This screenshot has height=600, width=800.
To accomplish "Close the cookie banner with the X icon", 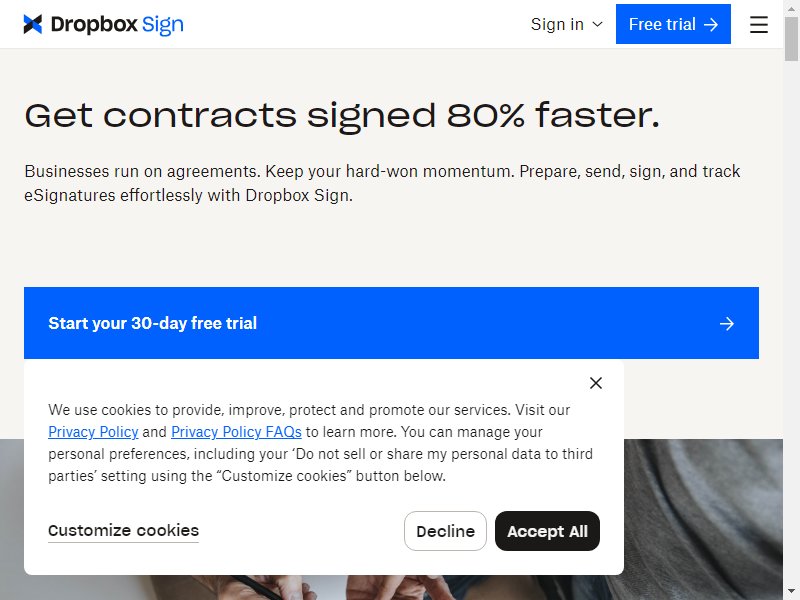I will coord(595,383).
